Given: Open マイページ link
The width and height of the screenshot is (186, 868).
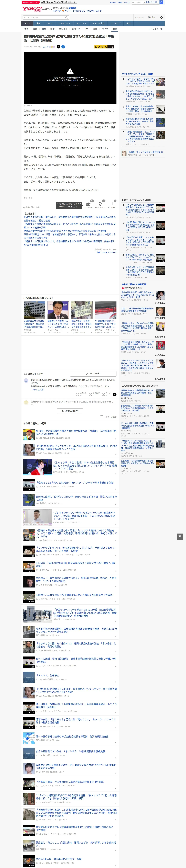Looking at the screenshot, I should pyautogui.click(x=139, y=18).
